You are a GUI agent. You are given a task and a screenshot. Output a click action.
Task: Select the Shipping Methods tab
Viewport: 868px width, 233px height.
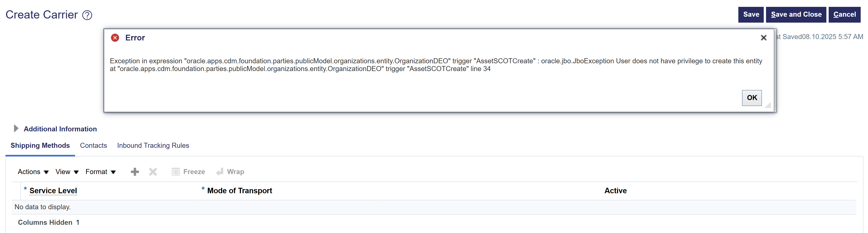40,146
